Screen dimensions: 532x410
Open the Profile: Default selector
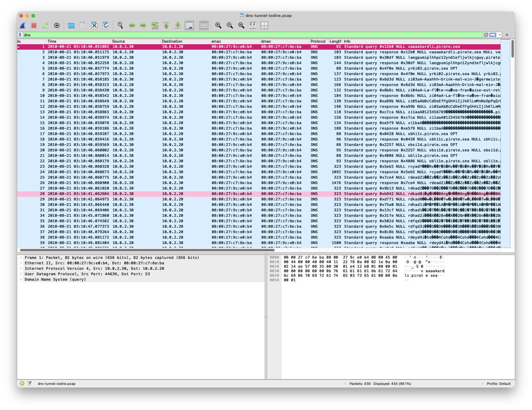pyautogui.click(x=499, y=384)
